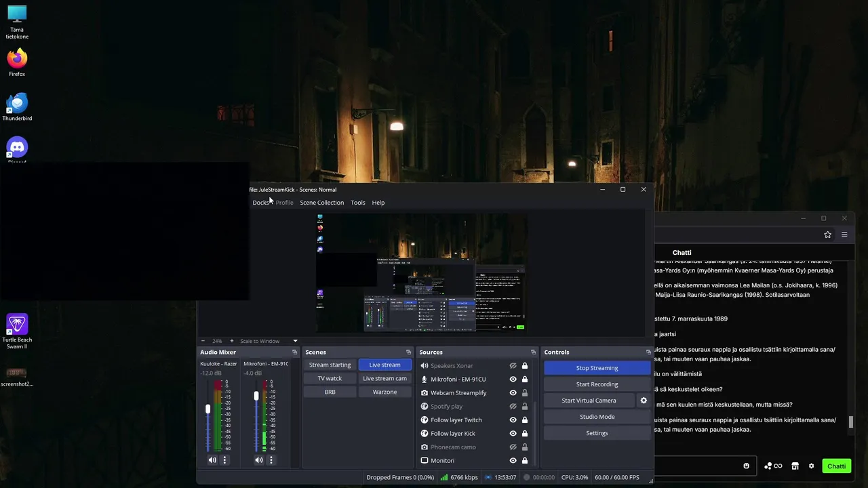Switch to the Live stream scene
Viewport: 868px width, 488px height.
coord(384,365)
